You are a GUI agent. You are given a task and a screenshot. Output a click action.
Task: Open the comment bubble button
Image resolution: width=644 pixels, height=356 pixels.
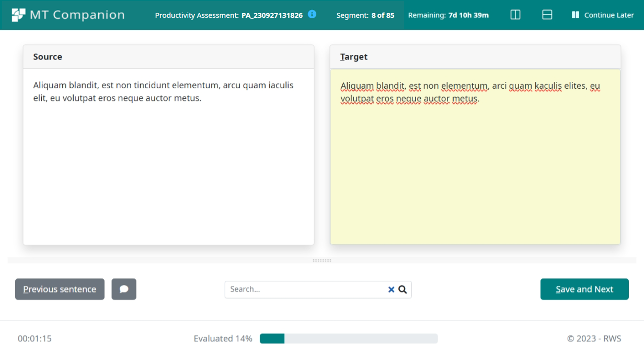[x=124, y=289]
